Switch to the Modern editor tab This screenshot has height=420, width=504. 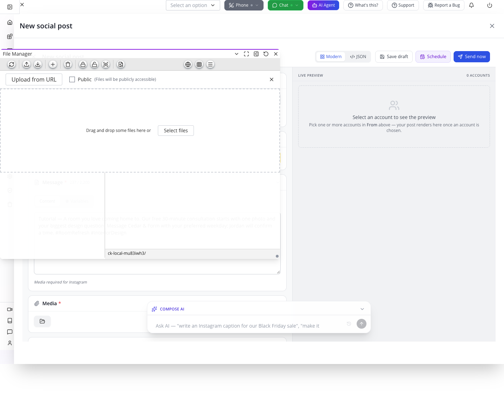[331, 57]
